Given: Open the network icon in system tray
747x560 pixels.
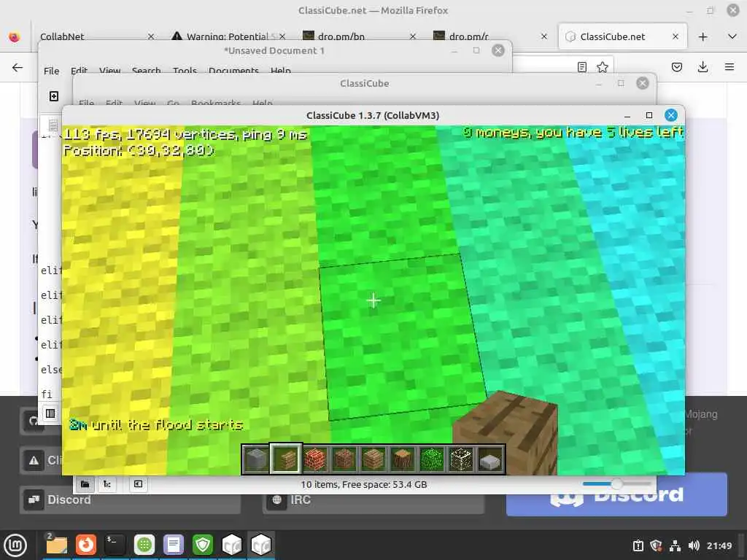Looking at the screenshot, I should 675,545.
